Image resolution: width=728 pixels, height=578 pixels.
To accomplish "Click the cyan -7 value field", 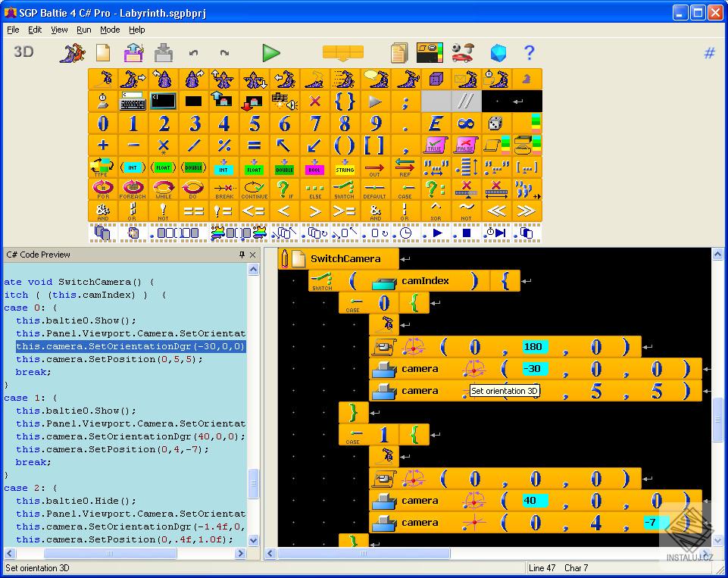I will pos(656,522).
